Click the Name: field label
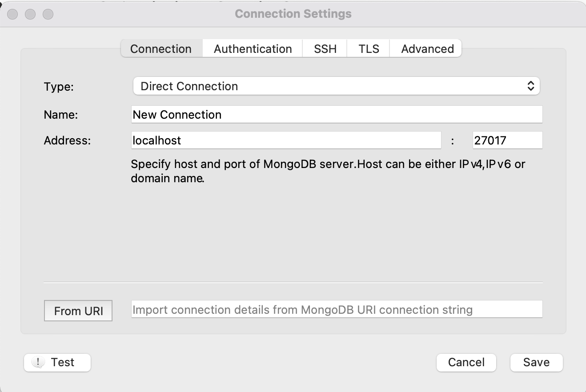This screenshot has width=586, height=392. click(x=61, y=115)
